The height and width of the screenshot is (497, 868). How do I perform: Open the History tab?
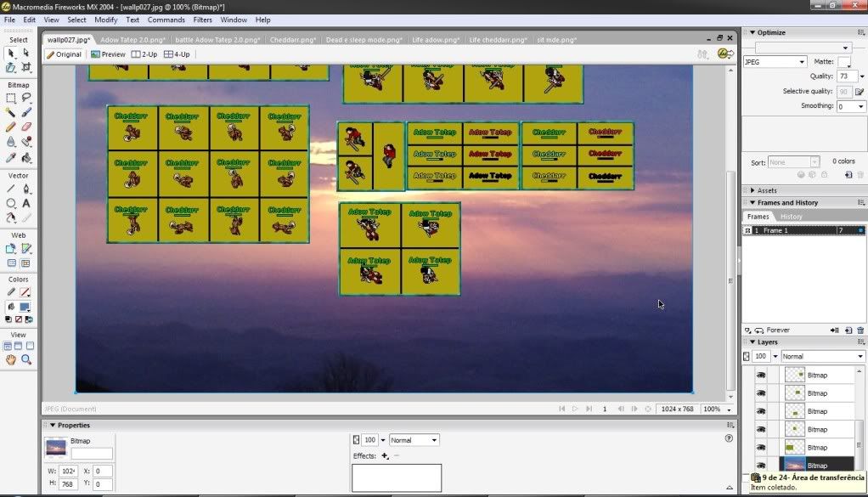[791, 217]
